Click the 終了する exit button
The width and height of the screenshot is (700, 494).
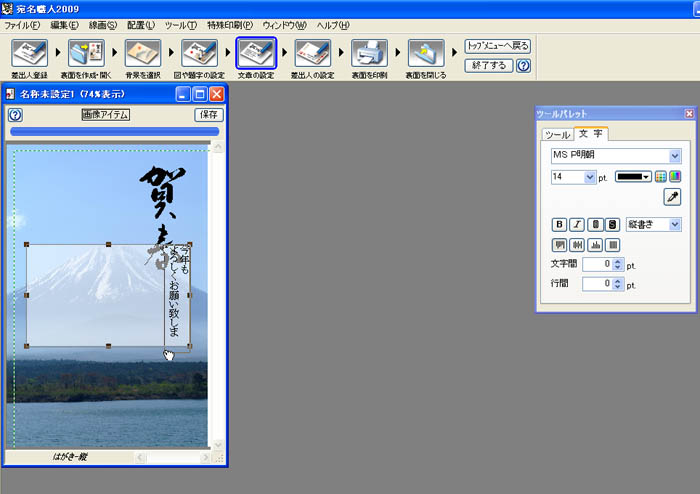[x=488, y=65]
